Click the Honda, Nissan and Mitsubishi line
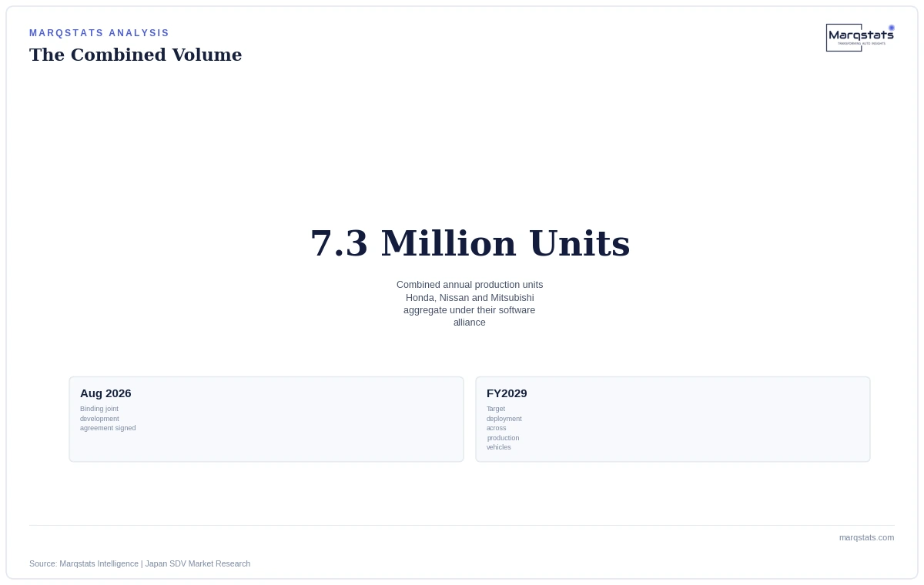This screenshot has width=924, height=585. [x=470, y=298]
